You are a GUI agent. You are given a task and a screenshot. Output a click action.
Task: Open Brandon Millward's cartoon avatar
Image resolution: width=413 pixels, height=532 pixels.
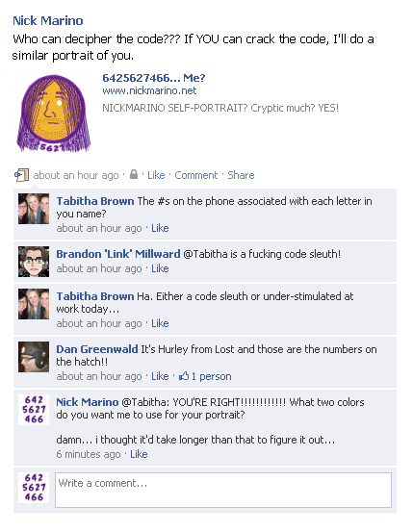click(x=34, y=262)
